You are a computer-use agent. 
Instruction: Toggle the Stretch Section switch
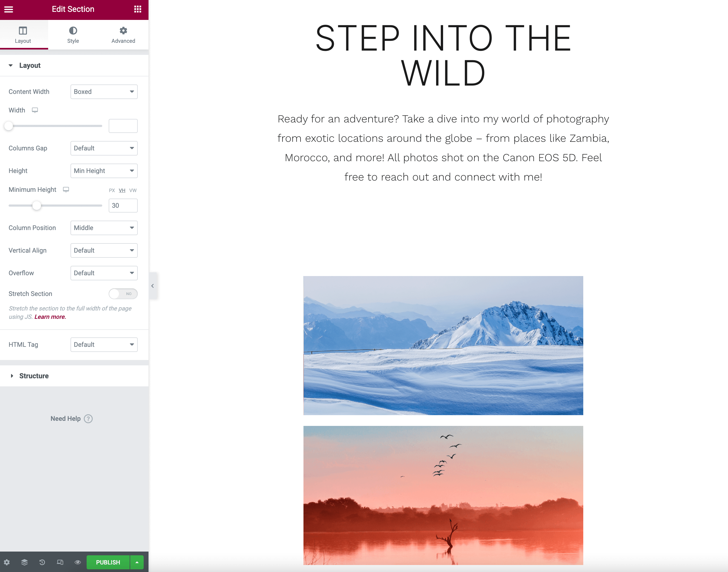click(x=123, y=294)
